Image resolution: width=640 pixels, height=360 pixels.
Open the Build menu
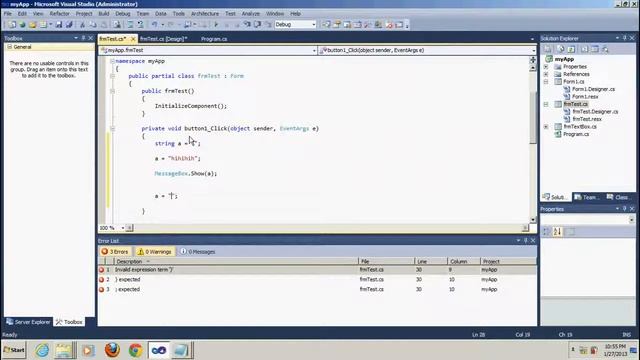[104, 13]
